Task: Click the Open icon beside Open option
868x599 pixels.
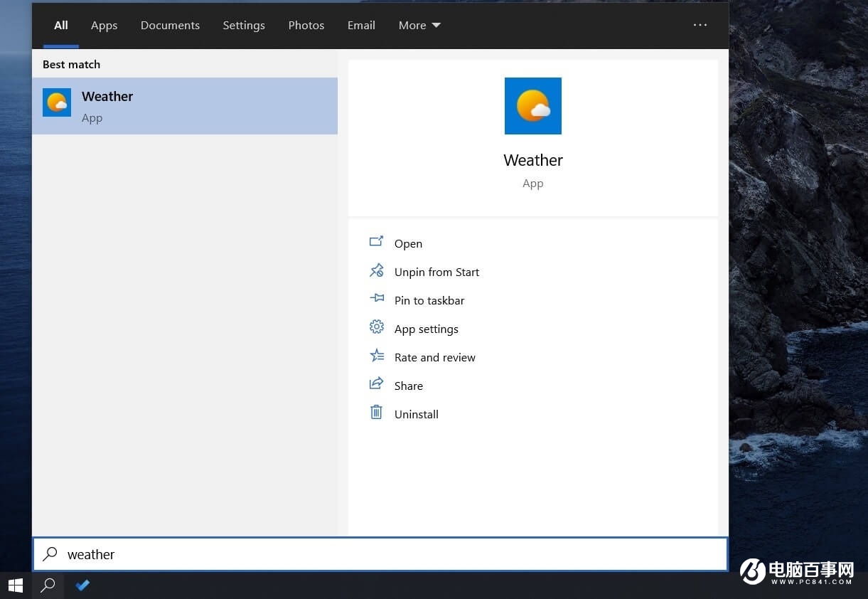Action: (x=377, y=242)
